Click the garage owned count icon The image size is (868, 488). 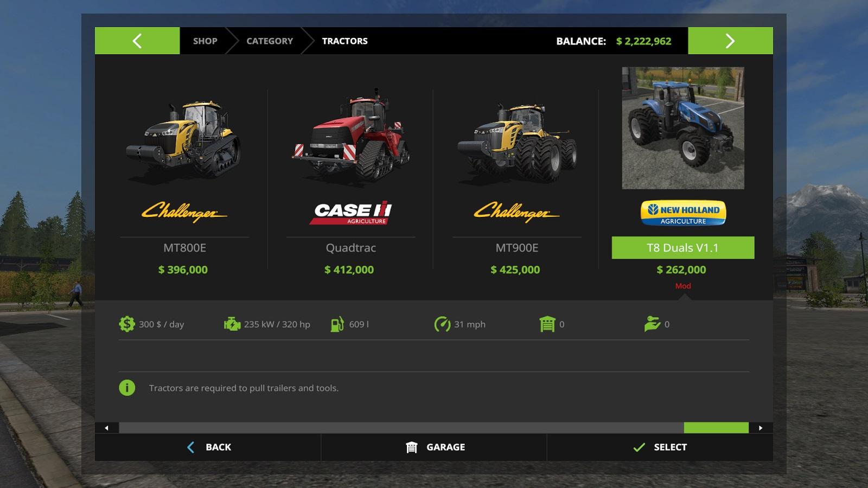pos(547,324)
